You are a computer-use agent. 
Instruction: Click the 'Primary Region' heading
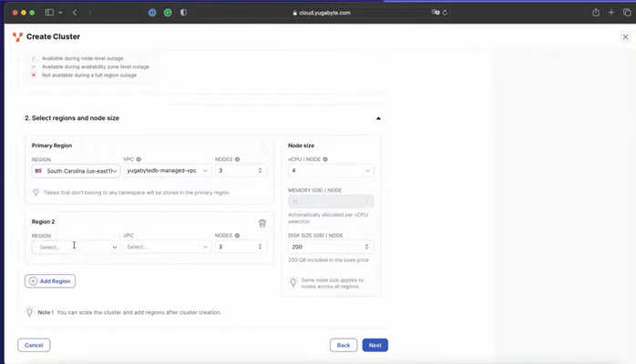tap(52, 146)
